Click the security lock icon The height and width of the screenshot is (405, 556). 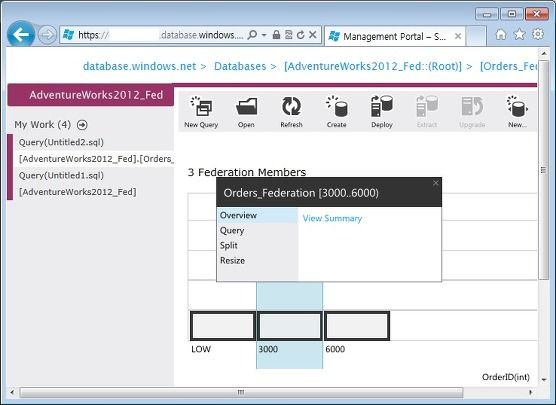276,35
